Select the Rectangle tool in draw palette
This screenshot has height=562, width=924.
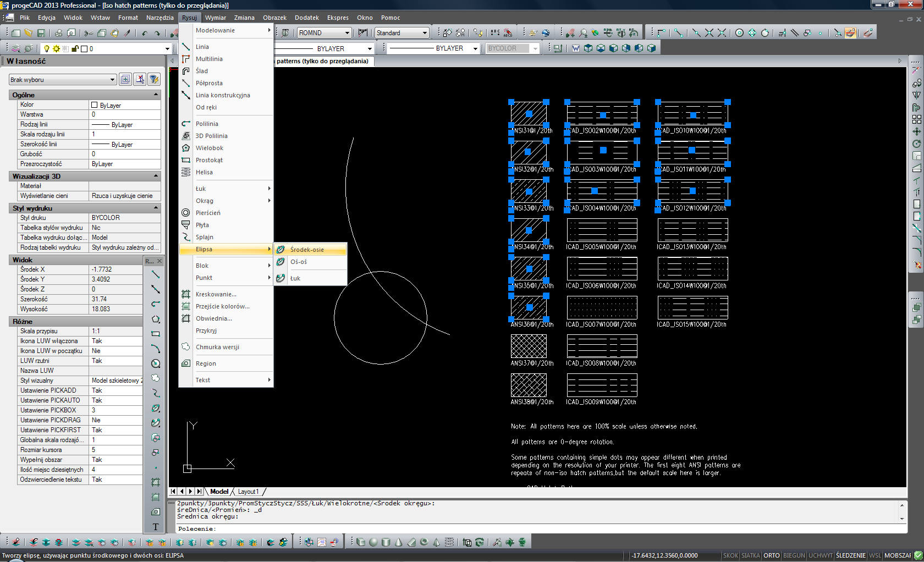(156, 334)
